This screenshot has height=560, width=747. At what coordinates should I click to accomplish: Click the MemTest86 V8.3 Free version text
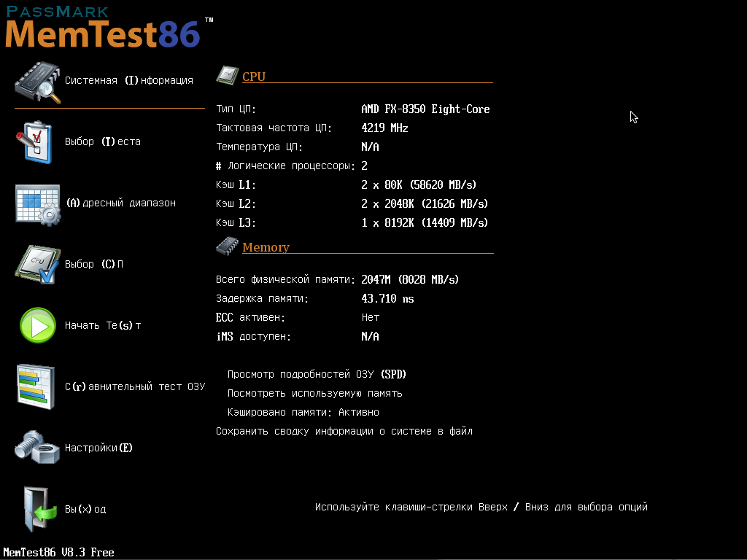click(x=58, y=553)
